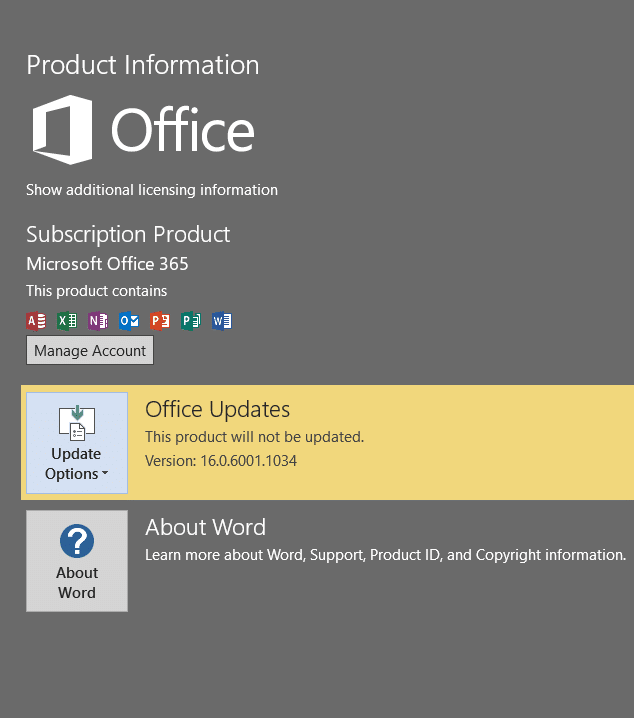The image size is (634, 718).
Task: Open the About Word dialog button
Action: 77,561
